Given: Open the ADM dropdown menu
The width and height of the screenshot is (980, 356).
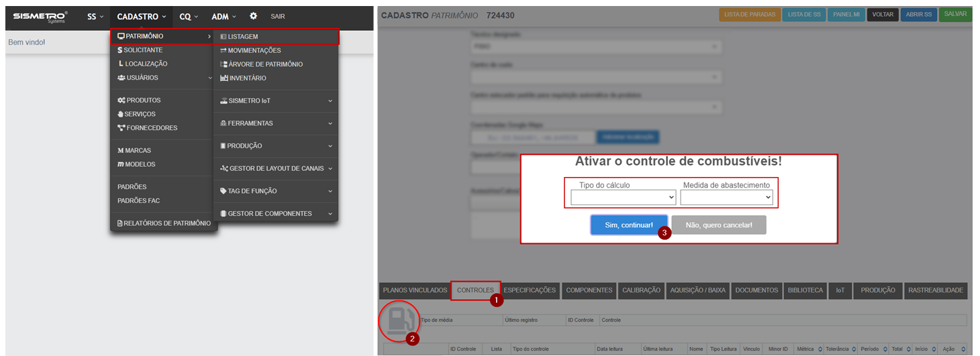Looking at the screenshot, I should coord(224,16).
